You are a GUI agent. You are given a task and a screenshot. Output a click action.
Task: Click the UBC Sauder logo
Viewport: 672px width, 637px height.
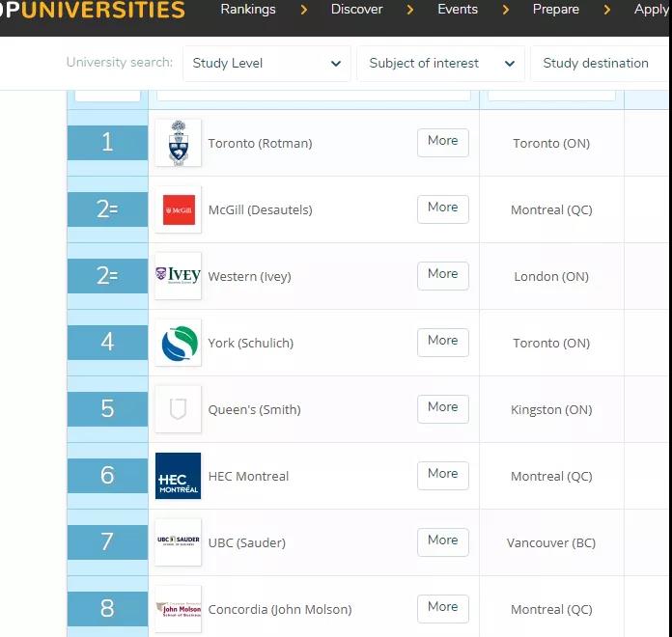tap(178, 542)
